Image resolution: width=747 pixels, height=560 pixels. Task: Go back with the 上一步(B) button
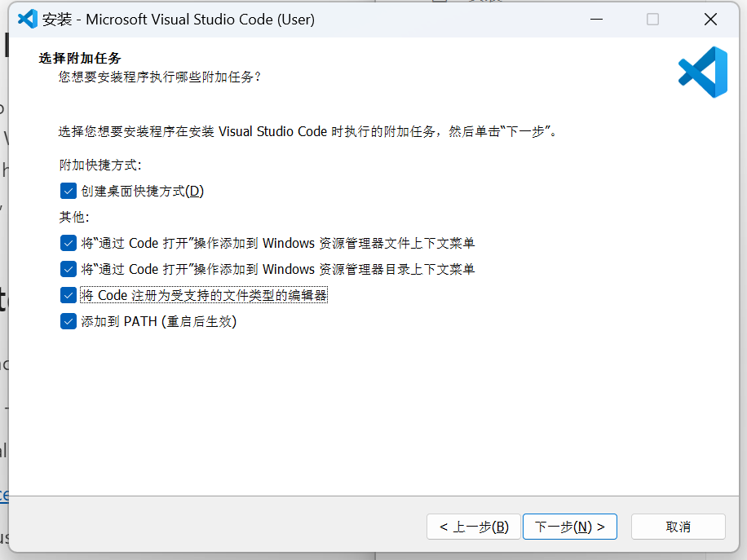pos(474,527)
